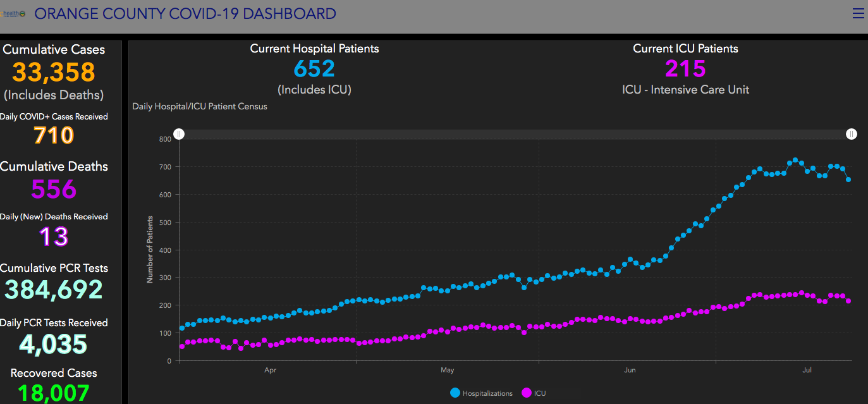This screenshot has width=868, height=404.
Task: Click the last magenta ICU data point
Action: 848,301
